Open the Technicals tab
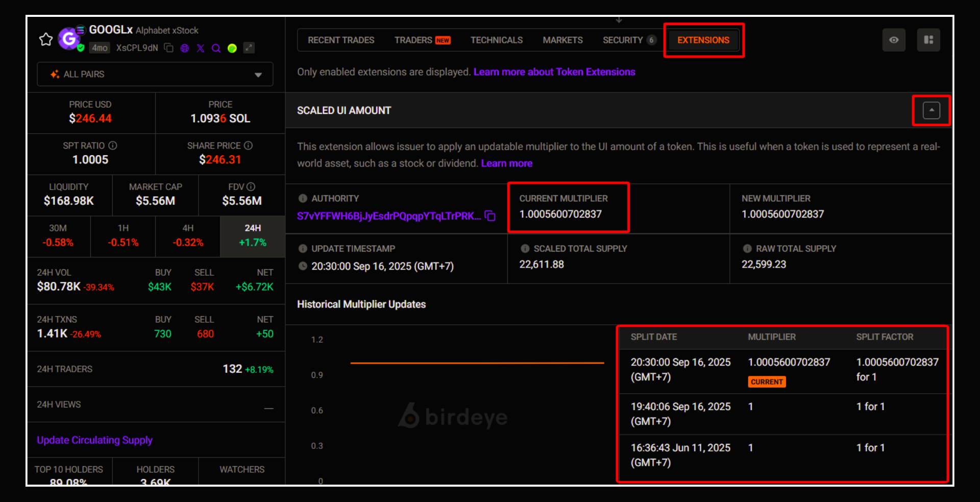980x502 pixels. point(497,40)
